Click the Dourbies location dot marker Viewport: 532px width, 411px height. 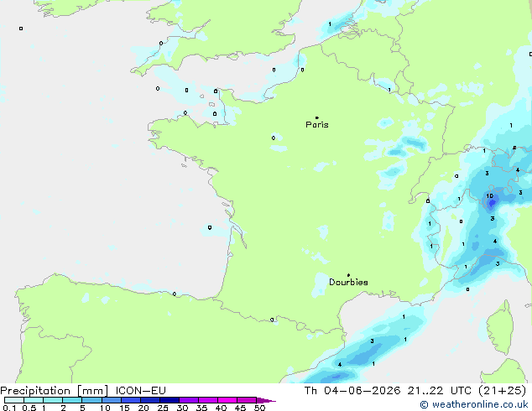pyautogui.click(x=348, y=275)
